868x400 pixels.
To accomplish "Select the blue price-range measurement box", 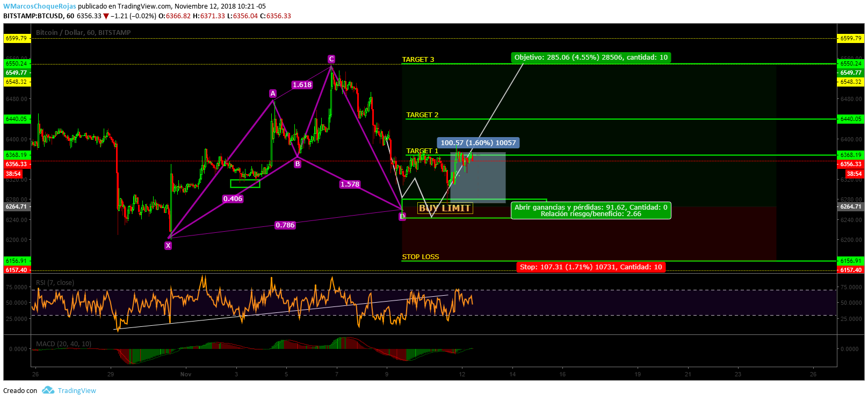I will [x=478, y=177].
